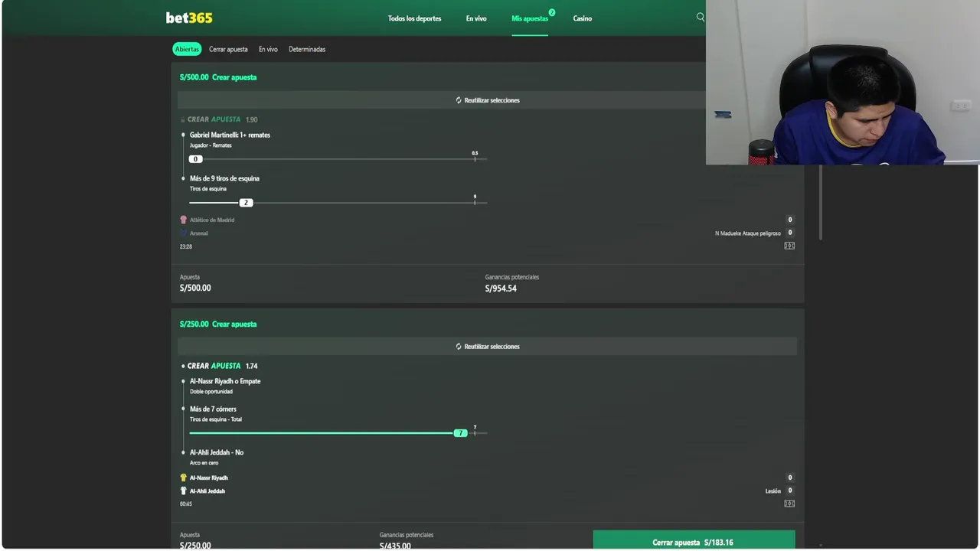Click potential winnings S/954.54
980x551 pixels.
(x=501, y=289)
